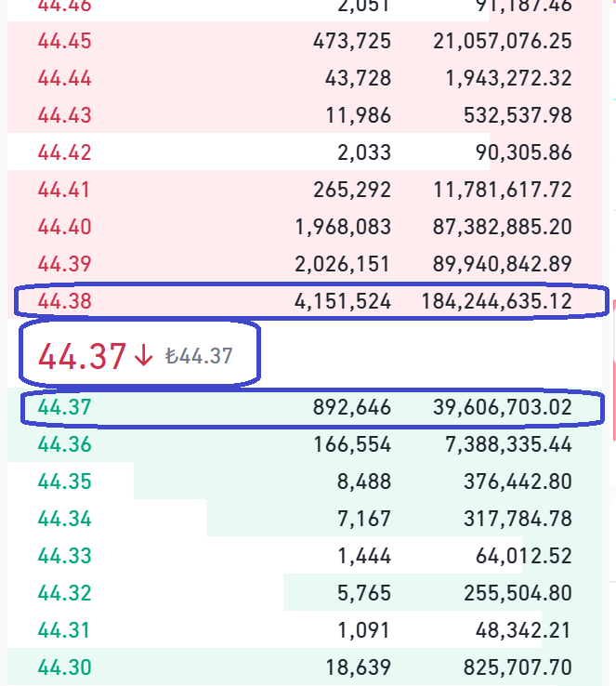Click the 255,504.80 total value

point(518,593)
